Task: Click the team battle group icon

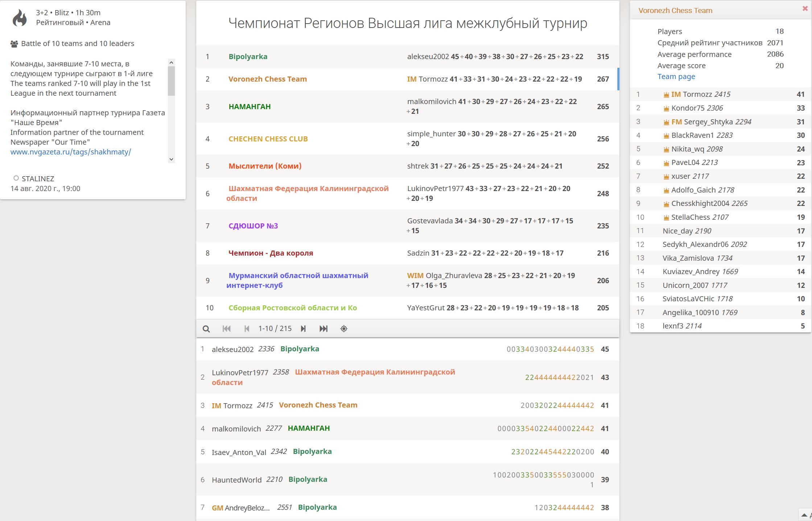Action: (14, 44)
